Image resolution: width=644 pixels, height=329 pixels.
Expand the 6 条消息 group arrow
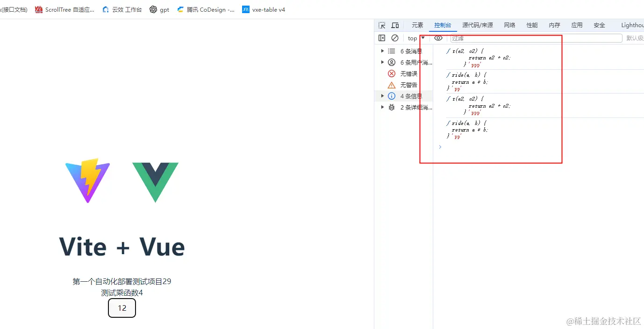[382, 51]
